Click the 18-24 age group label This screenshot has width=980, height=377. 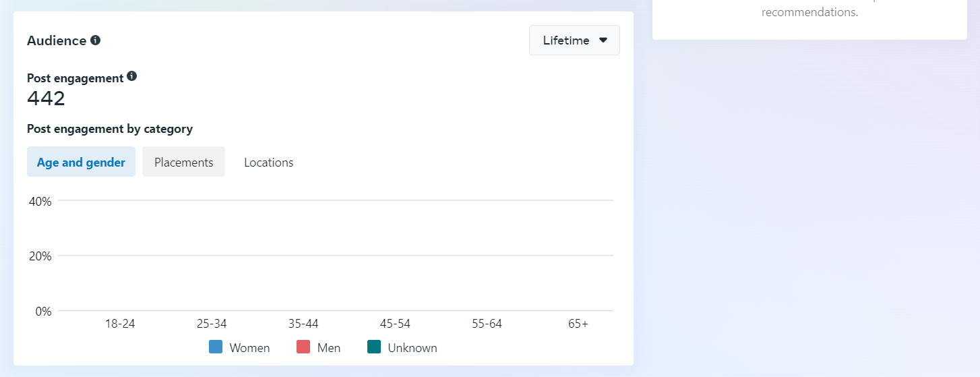(x=120, y=324)
